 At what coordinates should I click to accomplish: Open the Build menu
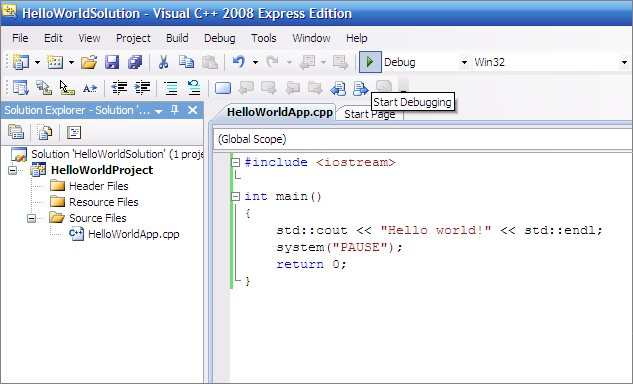click(177, 38)
